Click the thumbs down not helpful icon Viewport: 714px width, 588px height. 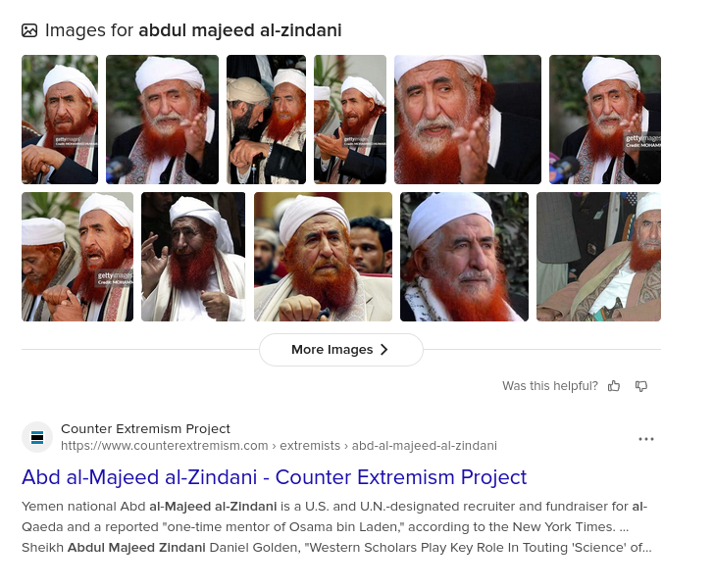(641, 386)
